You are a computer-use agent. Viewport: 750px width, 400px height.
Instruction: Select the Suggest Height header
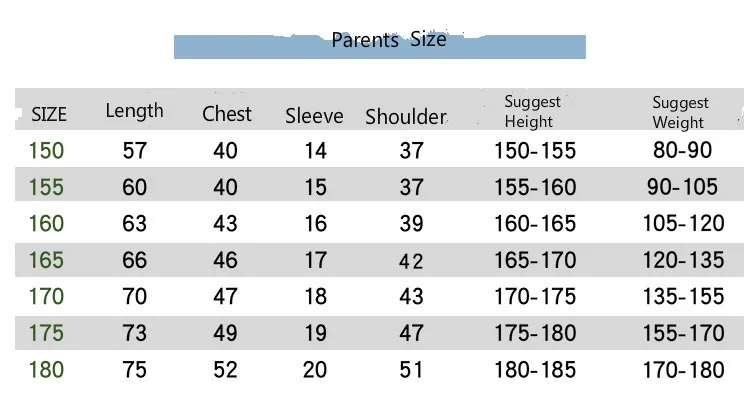tap(532, 112)
